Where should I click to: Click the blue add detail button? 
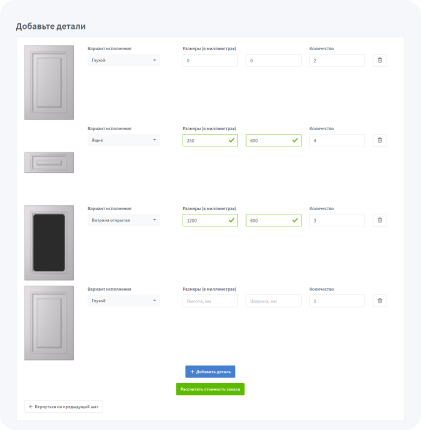point(210,372)
